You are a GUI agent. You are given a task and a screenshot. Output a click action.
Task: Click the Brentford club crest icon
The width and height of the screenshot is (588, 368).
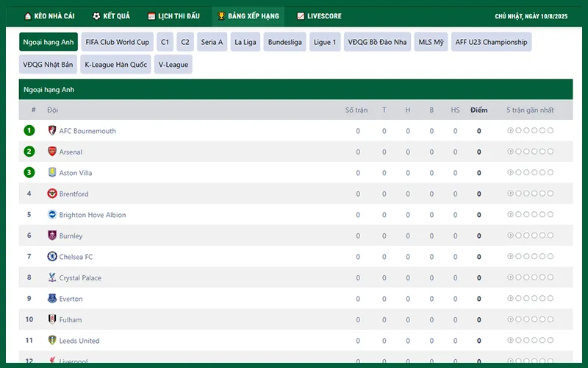click(52, 194)
